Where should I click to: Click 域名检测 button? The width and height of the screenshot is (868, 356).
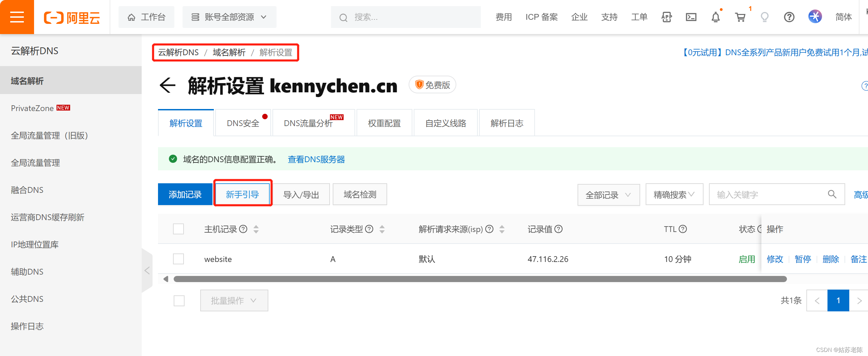[x=360, y=195]
